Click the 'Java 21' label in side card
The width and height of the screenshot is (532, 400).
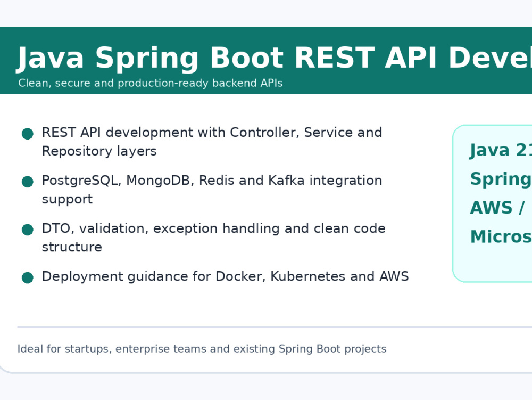pos(501,150)
